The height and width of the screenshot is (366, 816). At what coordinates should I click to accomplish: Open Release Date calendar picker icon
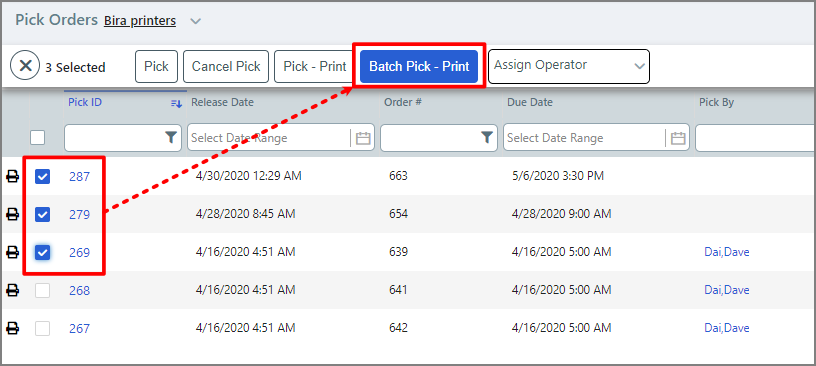tap(363, 138)
